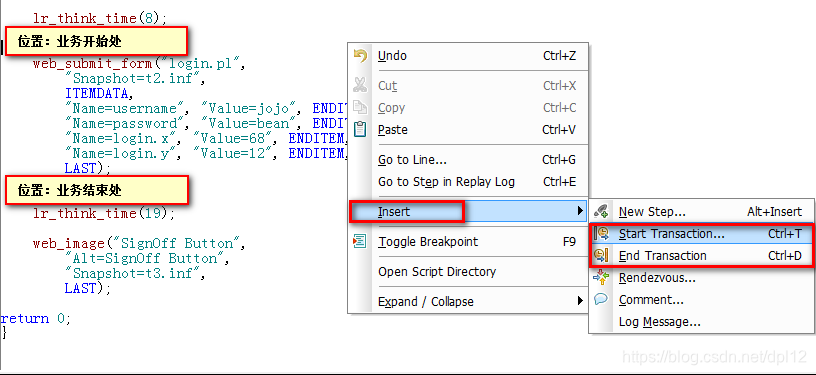Click the Paste clipboard icon

click(x=360, y=129)
